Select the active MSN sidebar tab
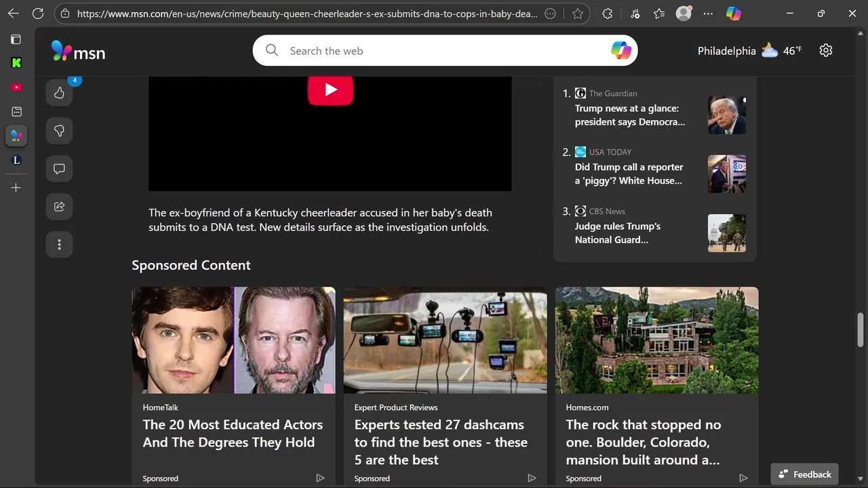Viewport: 868px width, 488px height. point(16,136)
